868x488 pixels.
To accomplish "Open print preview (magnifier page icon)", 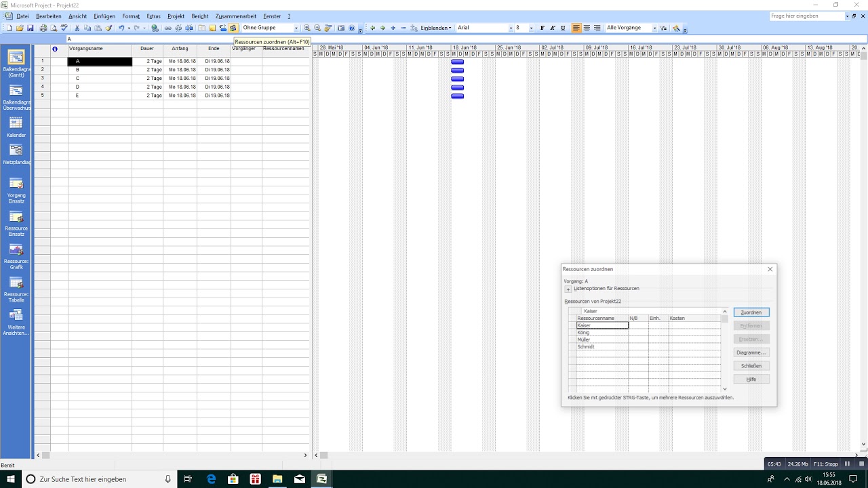I will coord(54,28).
